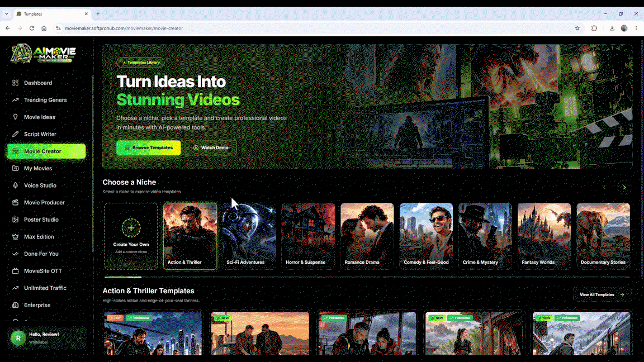The image size is (644, 362).
Task: Click the browser profile avatar icon
Action: point(624,28)
